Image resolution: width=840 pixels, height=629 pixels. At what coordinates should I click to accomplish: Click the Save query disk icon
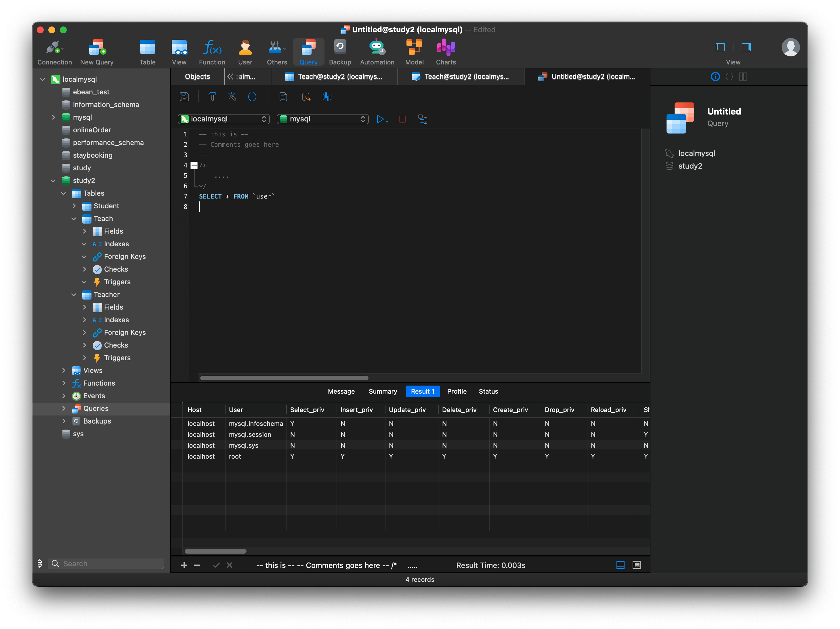click(184, 97)
